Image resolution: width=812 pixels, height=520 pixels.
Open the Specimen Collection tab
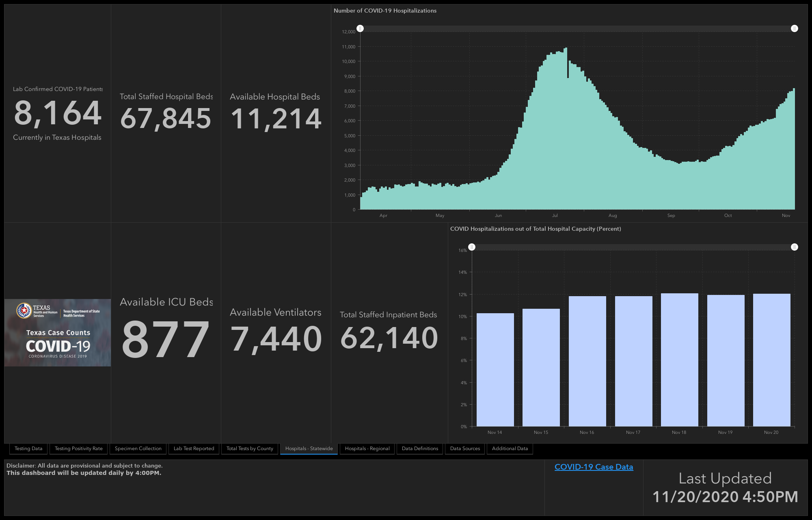click(138, 448)
